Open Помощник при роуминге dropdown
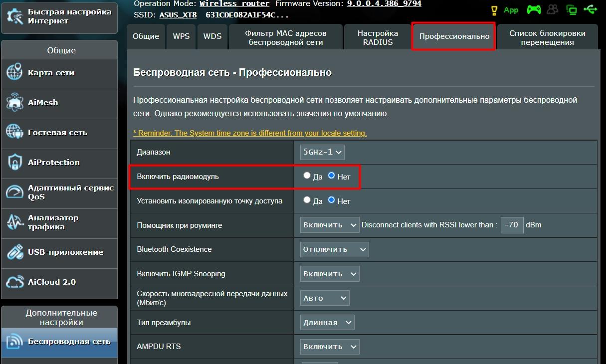 pos(330,225)
